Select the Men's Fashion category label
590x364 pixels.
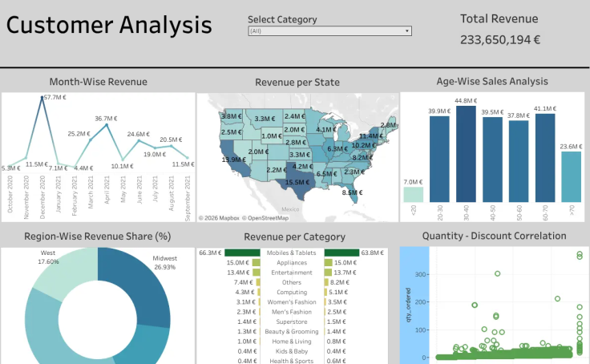coord(292,312)
